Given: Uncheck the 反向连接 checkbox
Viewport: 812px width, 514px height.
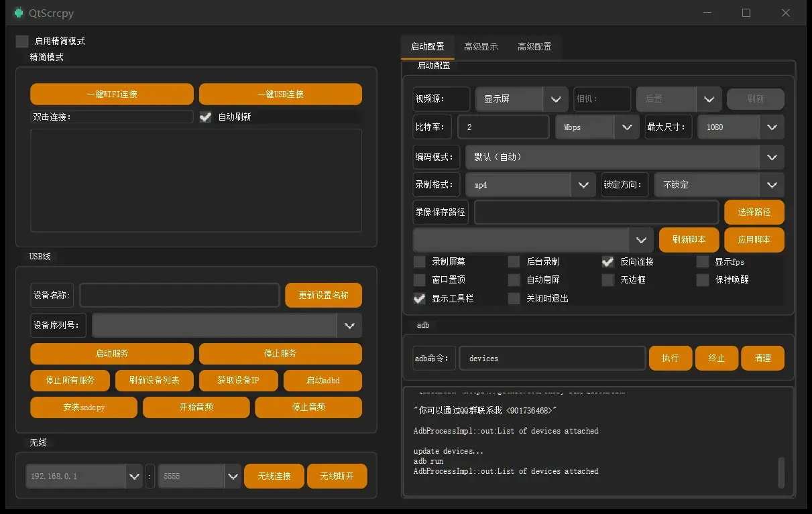Looking at the screenshot, I should click(608, 261).
